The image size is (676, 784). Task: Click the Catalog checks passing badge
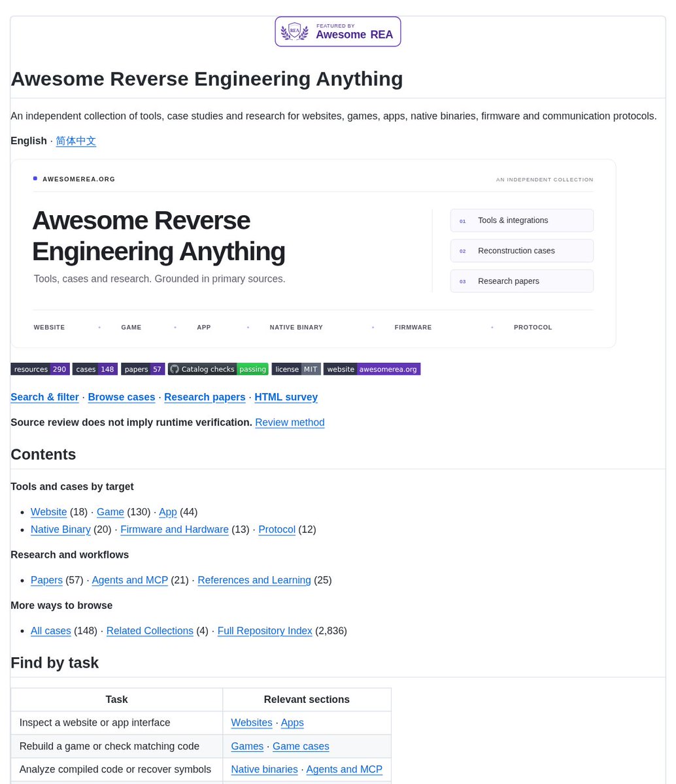(218, 369)
